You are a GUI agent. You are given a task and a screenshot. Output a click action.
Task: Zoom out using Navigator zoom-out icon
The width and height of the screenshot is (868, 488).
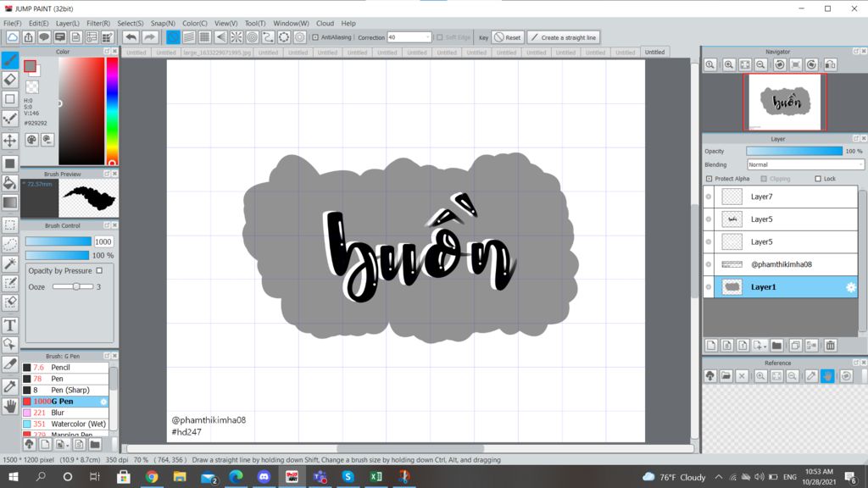click(760, 64)
